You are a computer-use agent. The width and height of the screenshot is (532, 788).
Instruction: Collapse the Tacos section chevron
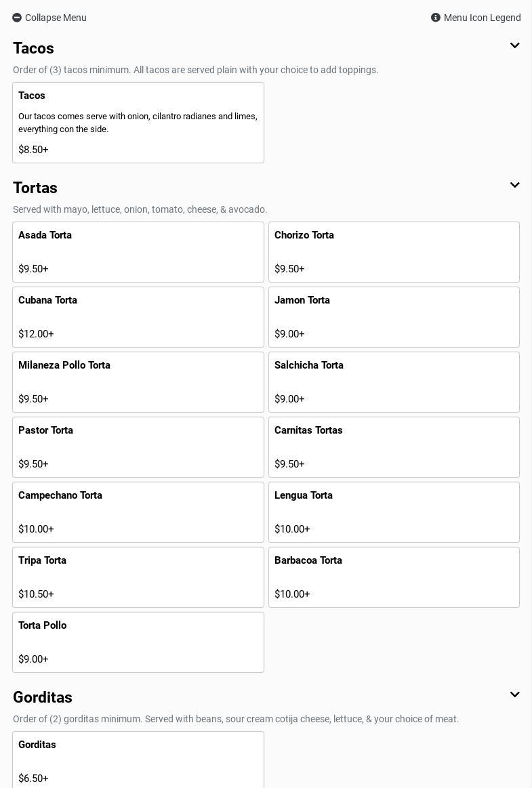pyautogui.click(x=514, y=46)
